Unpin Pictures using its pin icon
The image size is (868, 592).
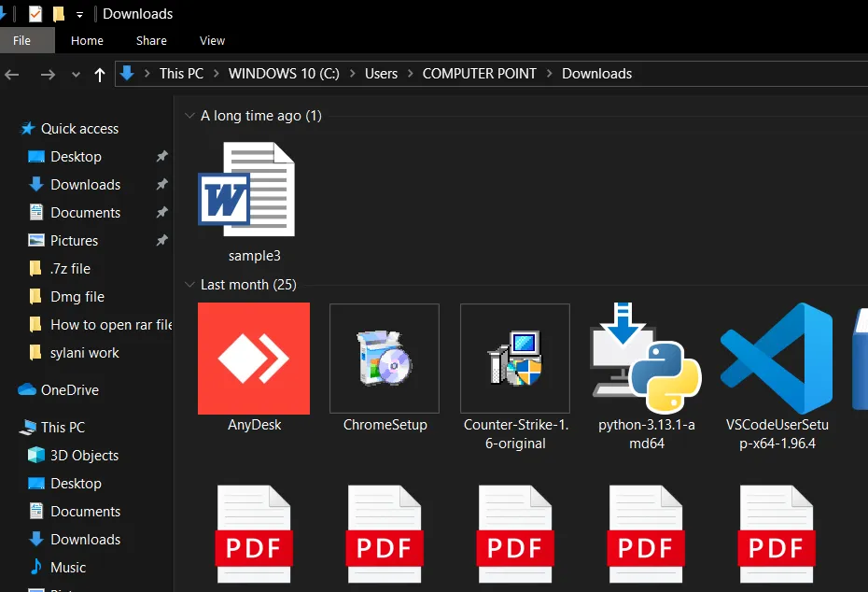tap(161, 240)
